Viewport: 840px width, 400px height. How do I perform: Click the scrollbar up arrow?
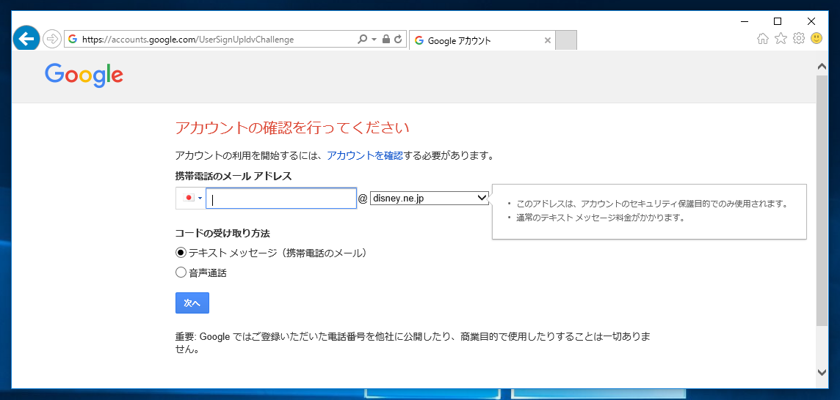point(822,66)
